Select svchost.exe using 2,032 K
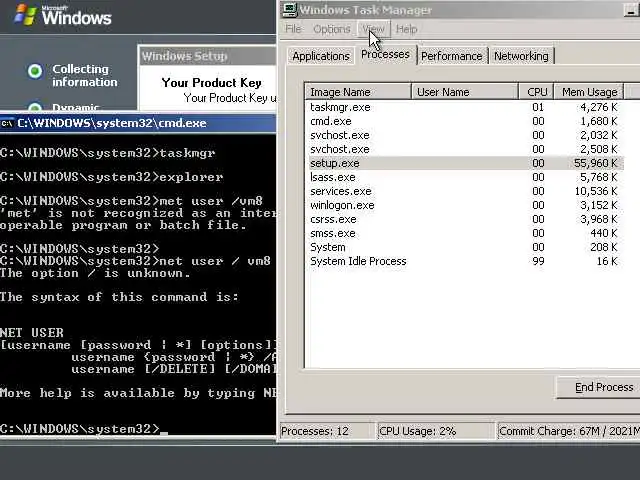The image size is (640, 480). point(464,135)
